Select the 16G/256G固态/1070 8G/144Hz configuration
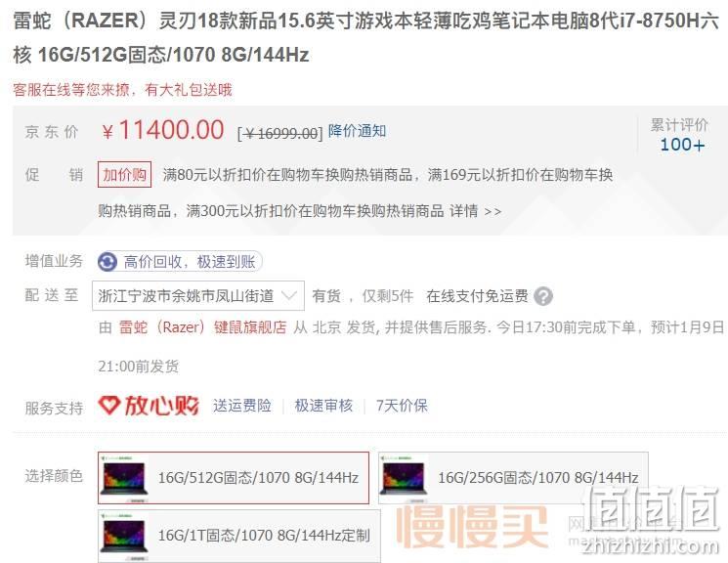 tap(513, 478)
